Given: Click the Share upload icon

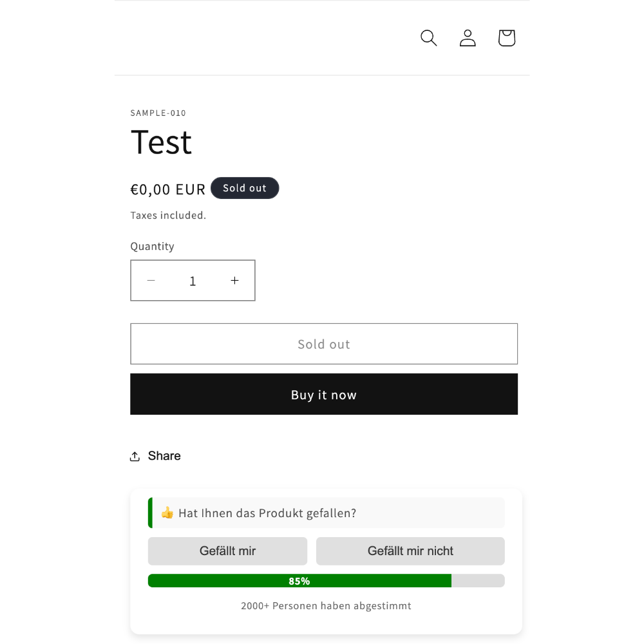Looking at the screenshot, I should click(x=135, y=457).
